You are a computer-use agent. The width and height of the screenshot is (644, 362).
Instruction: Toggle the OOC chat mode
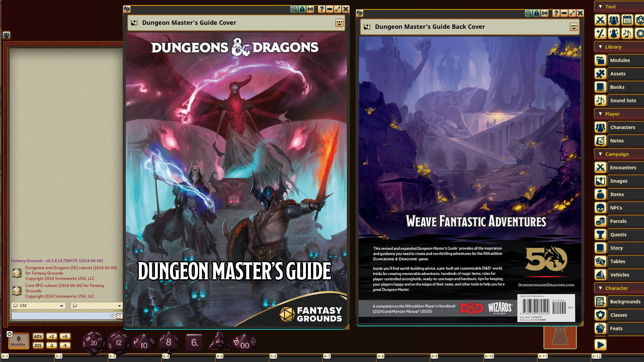116,315
